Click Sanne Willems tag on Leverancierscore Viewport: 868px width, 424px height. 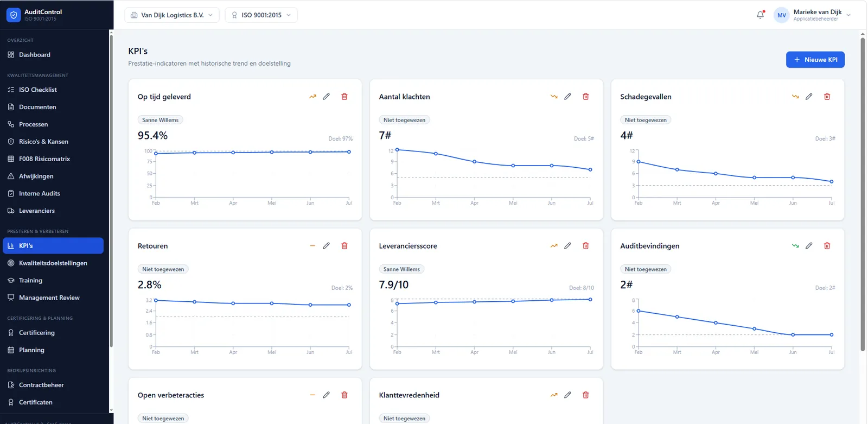(401, 269)
